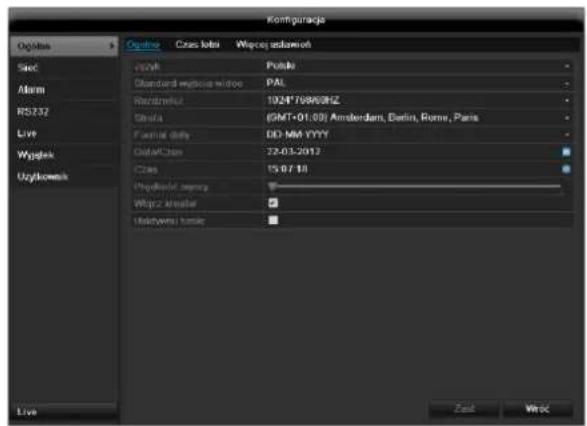Open the language dropdown showing Polski

pos(418,66)
